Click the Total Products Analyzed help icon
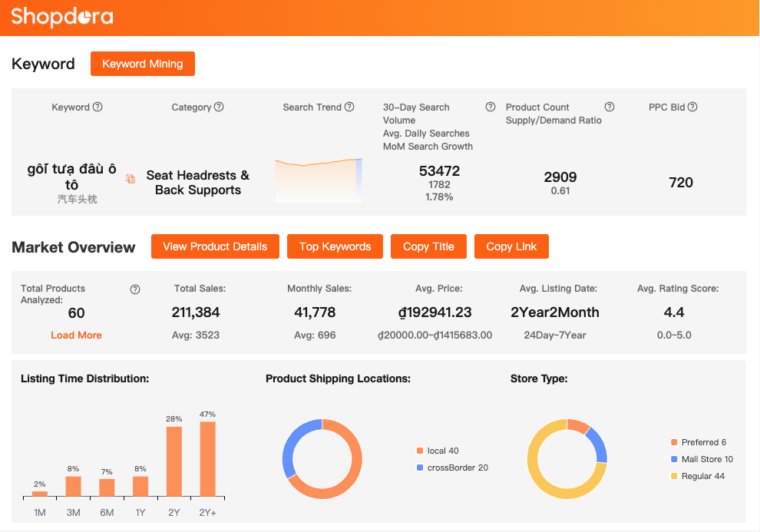Image resolution: width=760 pixels, height=532 pixels. click(135, 289)
